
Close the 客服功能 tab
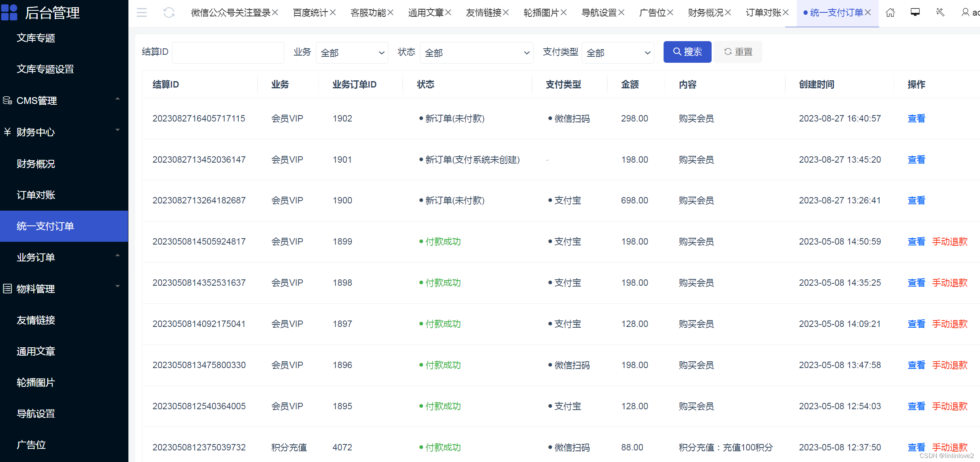click(x=390, y=13)
